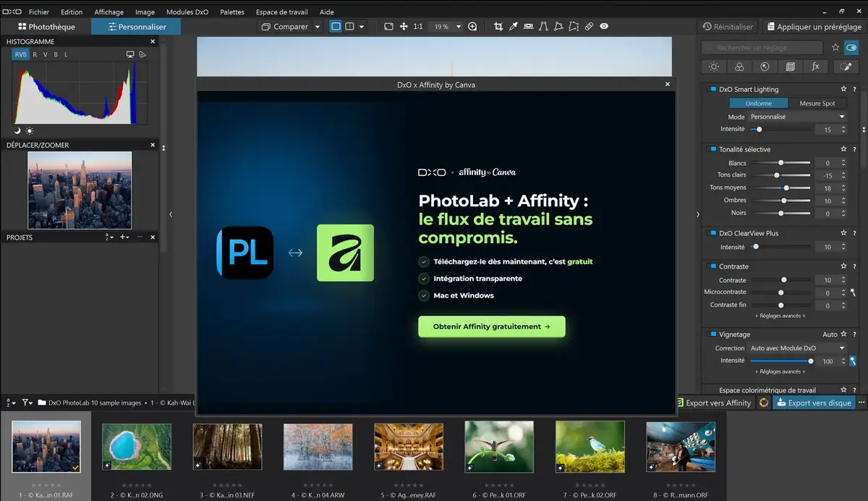Image resolution: width=868 pixels, height=501 pixels.
Task: Open the retouch bandage tool
Action: click(x=589, y=27)
